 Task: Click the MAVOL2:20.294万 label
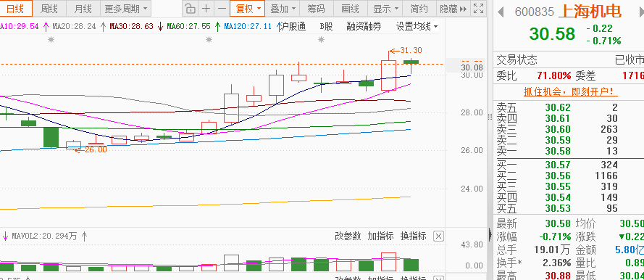point(44,236)
